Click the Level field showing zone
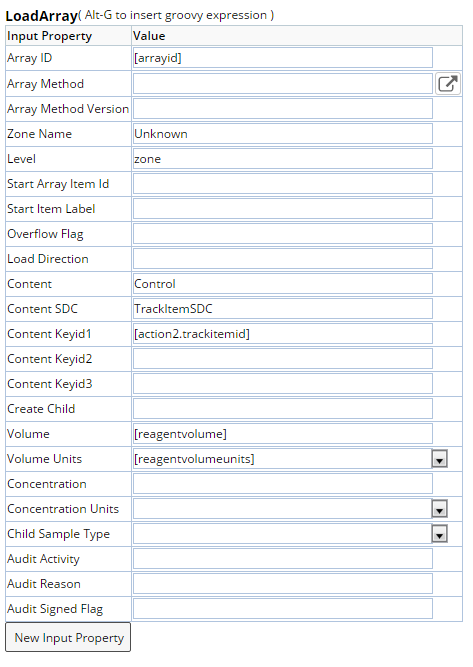473x667 pixels. (x=283, y=159)
